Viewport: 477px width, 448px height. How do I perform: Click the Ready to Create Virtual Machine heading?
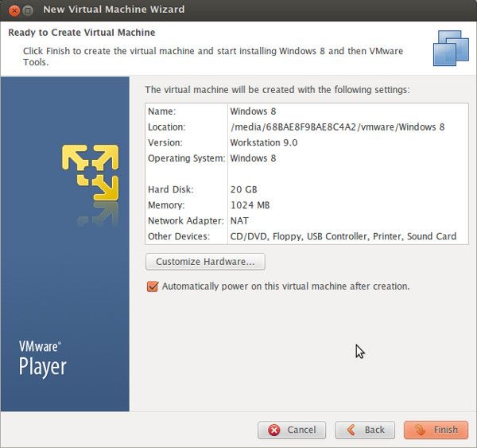[x=82, y=33]
